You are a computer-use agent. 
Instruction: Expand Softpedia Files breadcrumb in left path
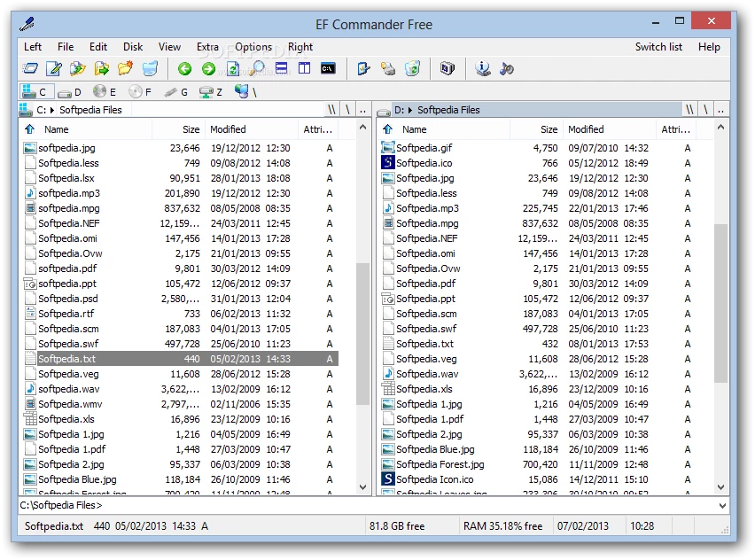point(90,110)
